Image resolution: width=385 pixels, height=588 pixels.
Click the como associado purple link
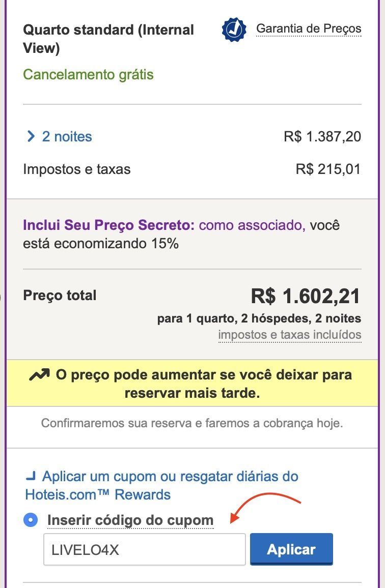252,225
